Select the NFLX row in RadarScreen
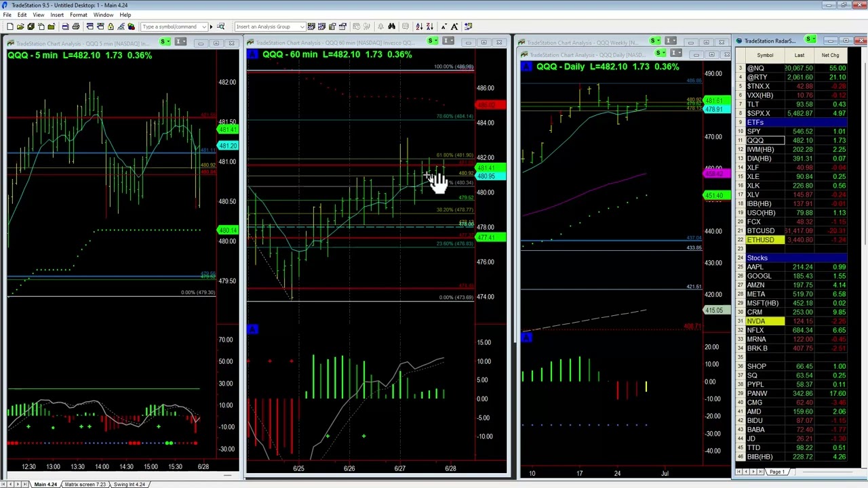This screenshot has height=488, width=868. (x=791, y=330)
